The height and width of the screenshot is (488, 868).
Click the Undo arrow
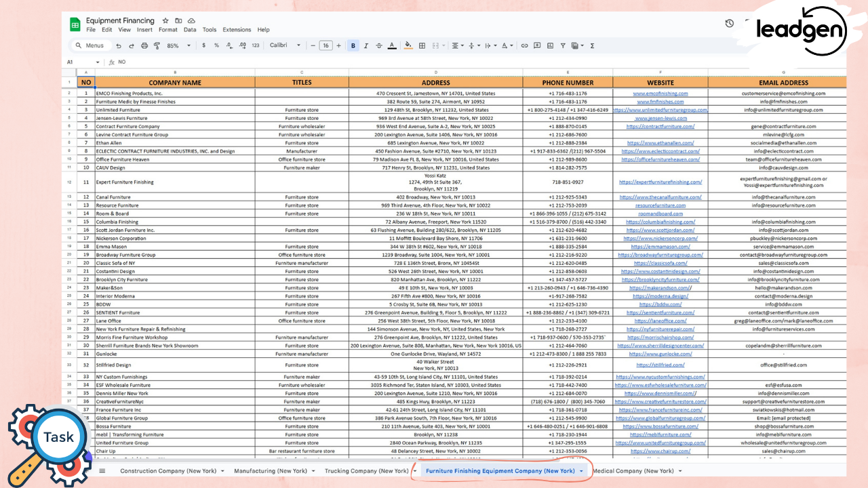pos(119,46)
